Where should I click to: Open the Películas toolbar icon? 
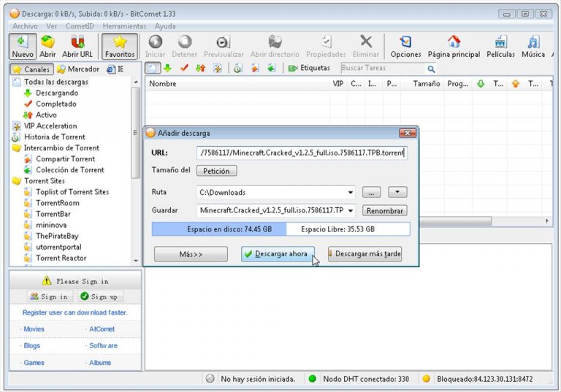[x=500, y=42]
